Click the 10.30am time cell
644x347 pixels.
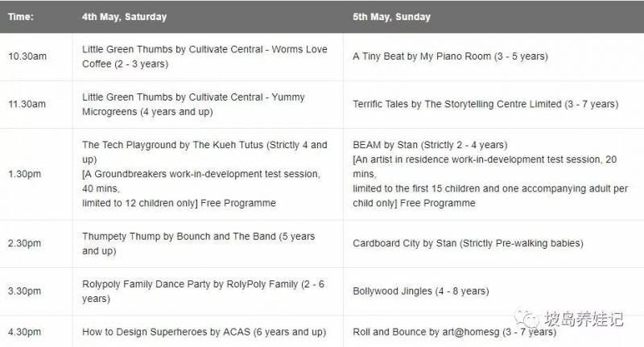[27, 56]
